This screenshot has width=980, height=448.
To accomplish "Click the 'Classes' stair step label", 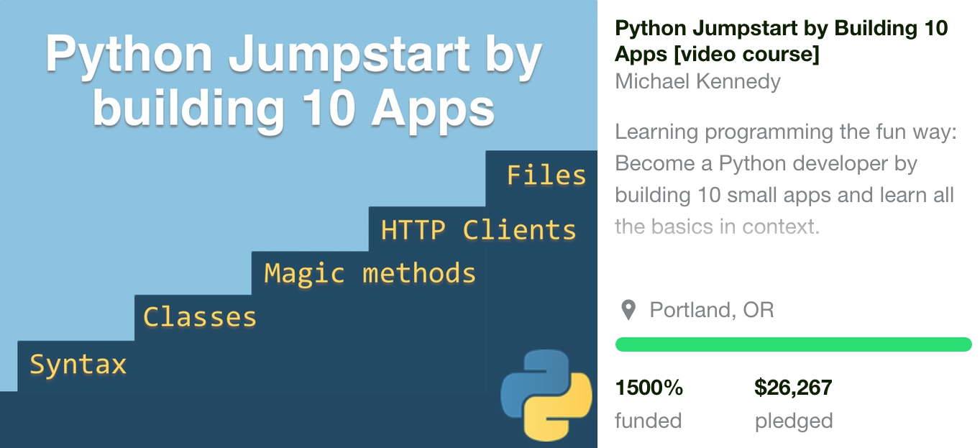I will [x=200, y=317].
